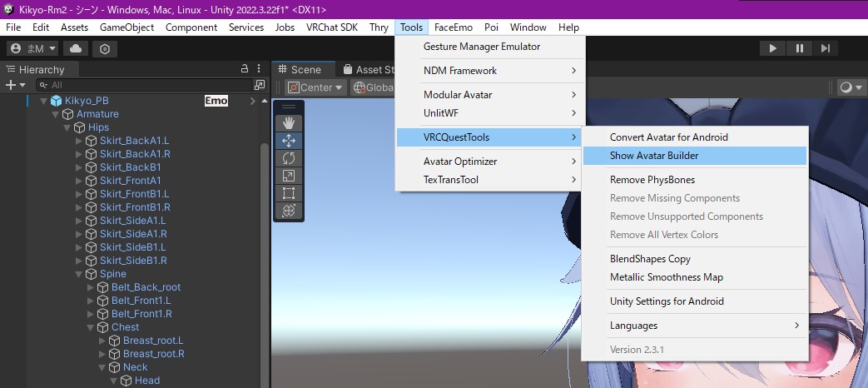Open the Modular Avatar submenu

pos(490,95)
